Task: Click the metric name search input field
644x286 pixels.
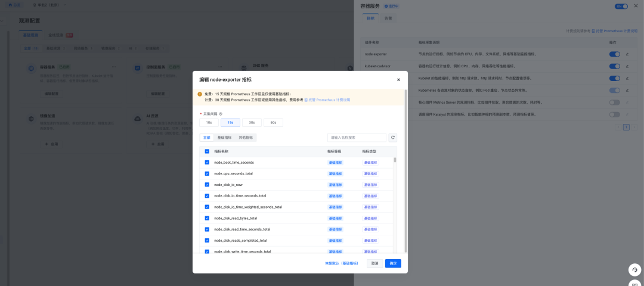Action: click(x=357, y=138)
